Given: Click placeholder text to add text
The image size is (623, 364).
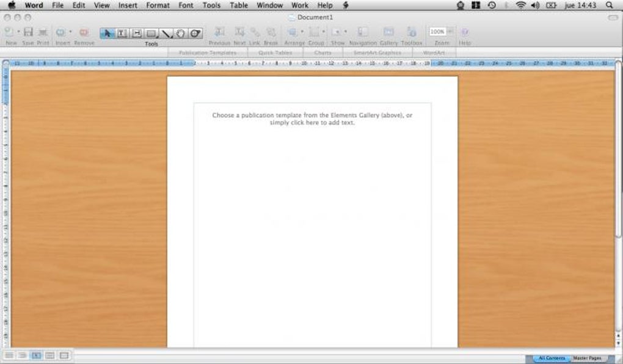Looking at the screenshot, I should (x=312, y=119).
